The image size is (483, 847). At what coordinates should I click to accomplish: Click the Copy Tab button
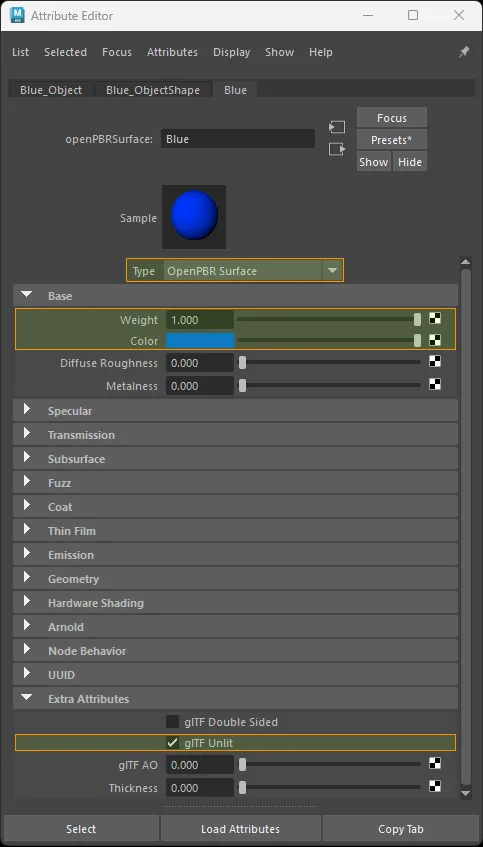400,829
